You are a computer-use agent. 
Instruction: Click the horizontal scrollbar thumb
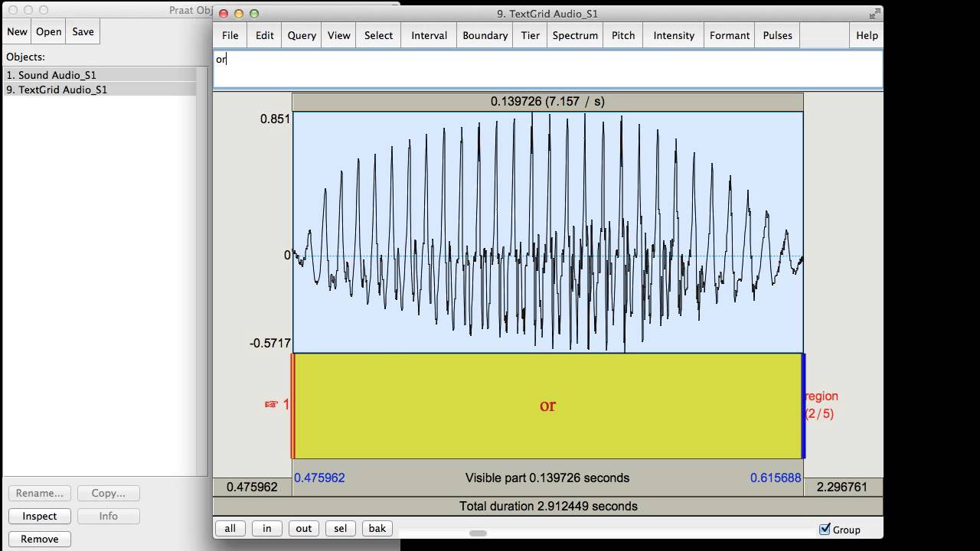(478, 533)
